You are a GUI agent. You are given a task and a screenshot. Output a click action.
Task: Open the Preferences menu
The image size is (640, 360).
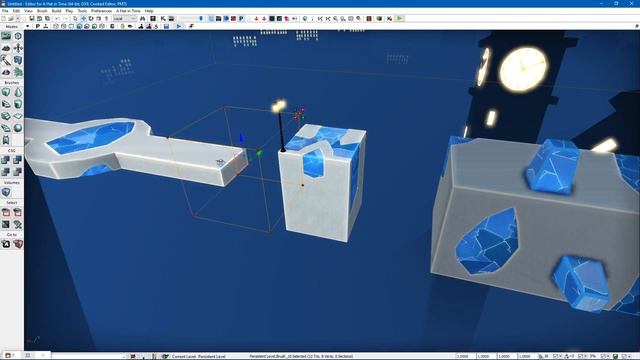point(101,11)
